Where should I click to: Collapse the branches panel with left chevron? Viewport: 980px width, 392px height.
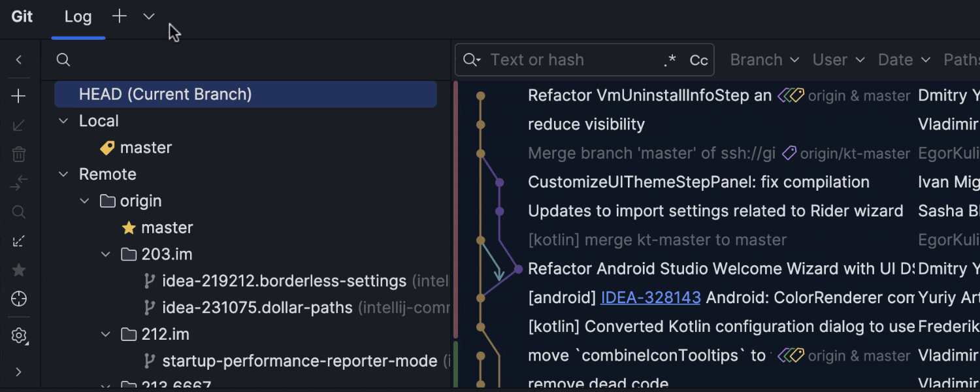point(19,60)
